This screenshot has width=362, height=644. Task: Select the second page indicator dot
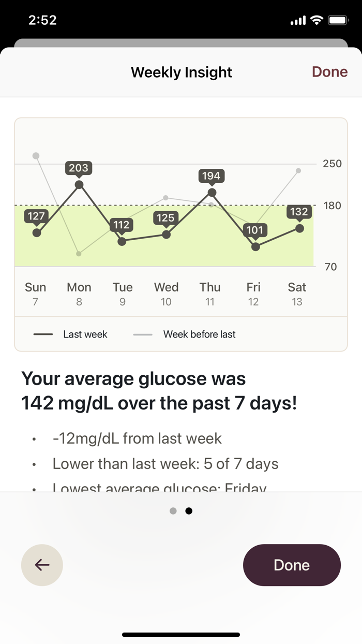[189, 511]
